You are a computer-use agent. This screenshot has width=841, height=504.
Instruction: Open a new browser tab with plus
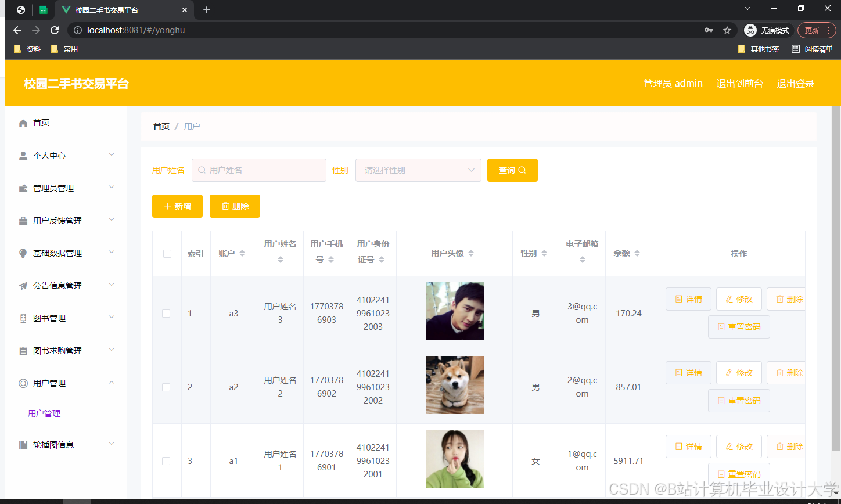[x=206, y=10]
